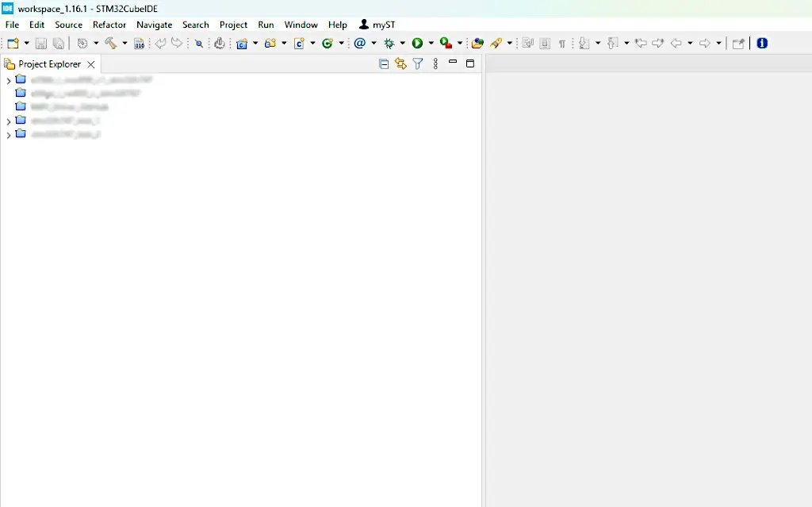Open the binary 010 toolbar icon
This screenshot has height=507, width=812.
140,44
